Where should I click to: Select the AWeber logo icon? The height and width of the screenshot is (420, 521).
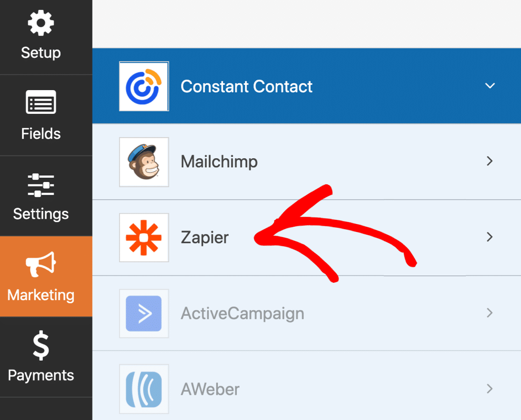(x=144, y=389)
